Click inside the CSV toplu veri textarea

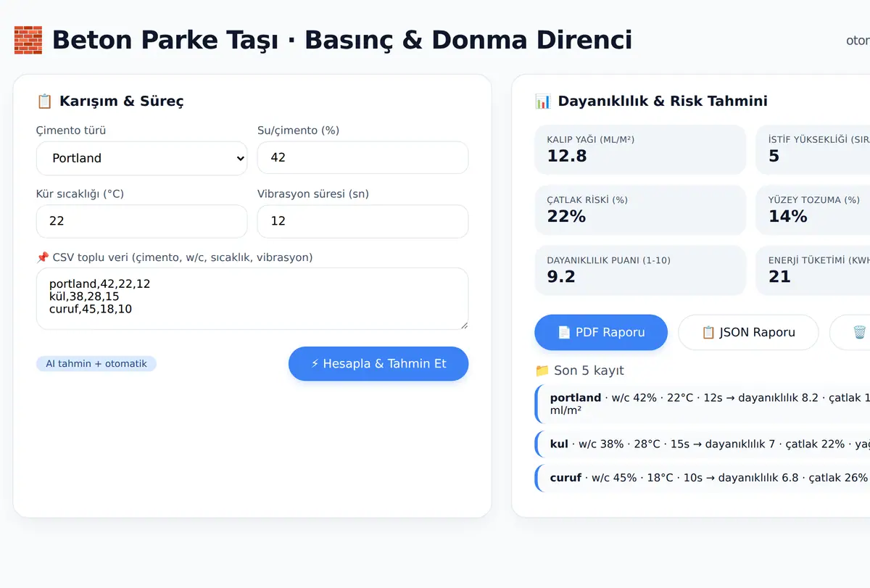(x=252, y=299)
